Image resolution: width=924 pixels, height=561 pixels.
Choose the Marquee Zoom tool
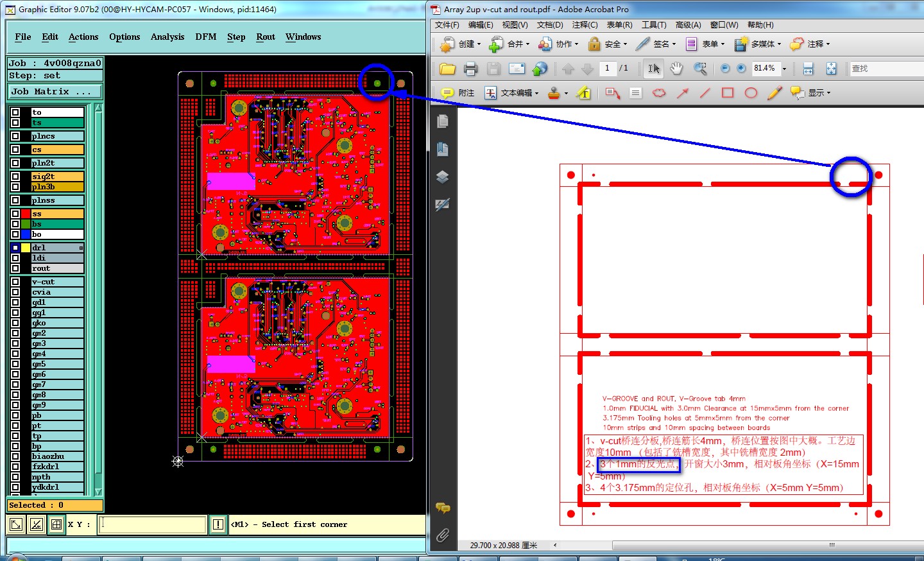(x=700, y=69)
